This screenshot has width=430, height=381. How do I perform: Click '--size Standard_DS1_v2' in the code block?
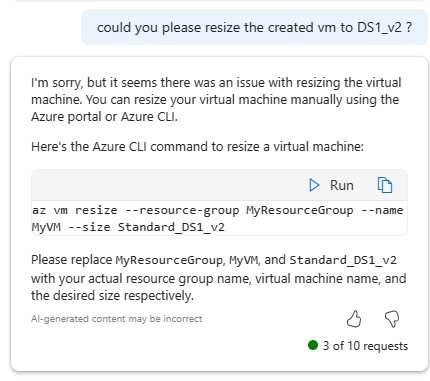(147, 227)
